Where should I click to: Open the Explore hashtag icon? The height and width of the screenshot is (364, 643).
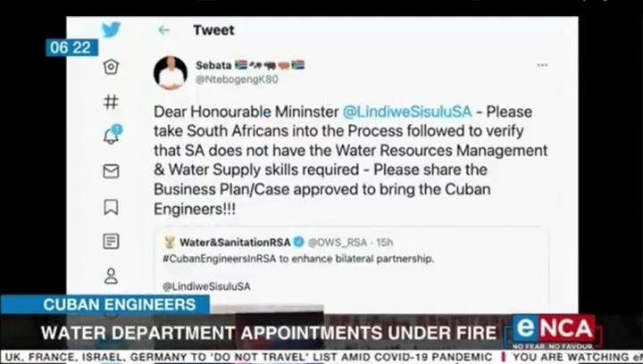(111, 102)
